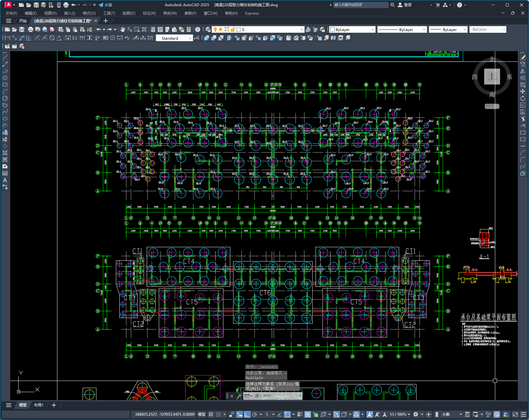Toggle annotation visibility in status bar
529x420 pixels.
(x=369, y=414)
